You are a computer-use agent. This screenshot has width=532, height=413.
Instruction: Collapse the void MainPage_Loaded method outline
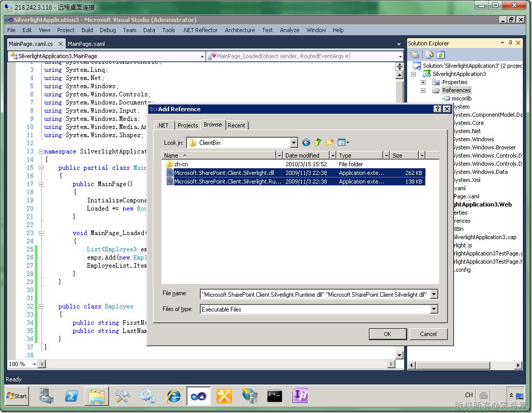tap(41, 233)
